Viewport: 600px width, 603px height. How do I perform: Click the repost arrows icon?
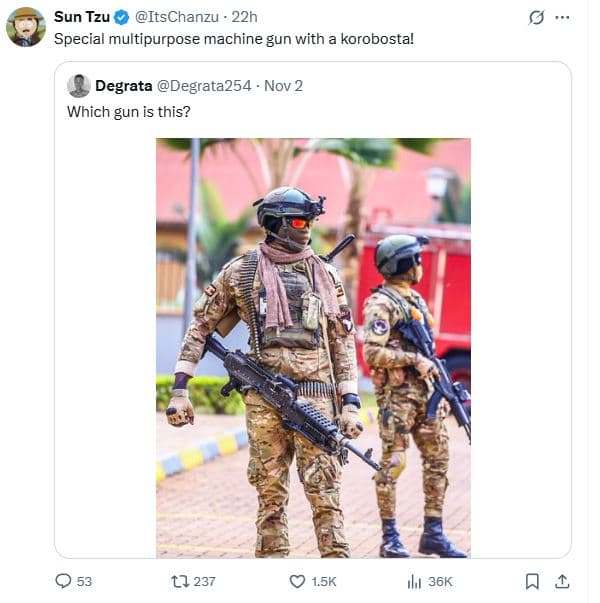(x=180, y=581)
